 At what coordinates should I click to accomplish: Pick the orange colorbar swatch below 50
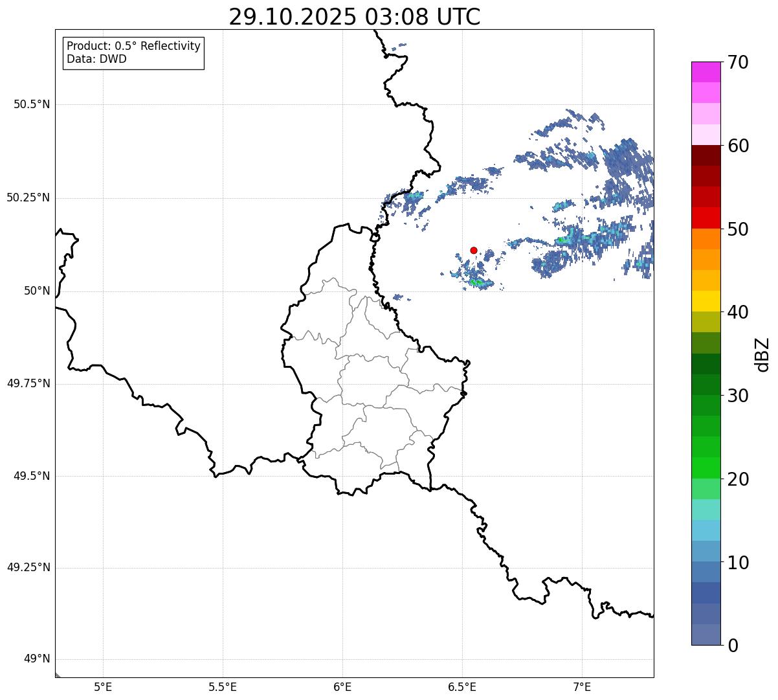pos(706,239)
